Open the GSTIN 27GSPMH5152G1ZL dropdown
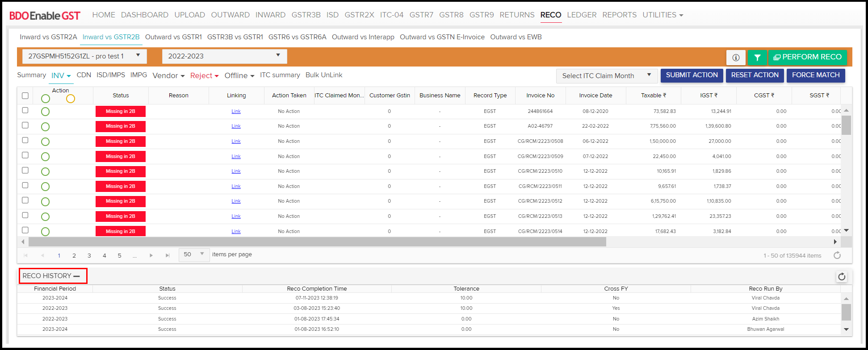The image size is (868, 350). click(84, 56)
